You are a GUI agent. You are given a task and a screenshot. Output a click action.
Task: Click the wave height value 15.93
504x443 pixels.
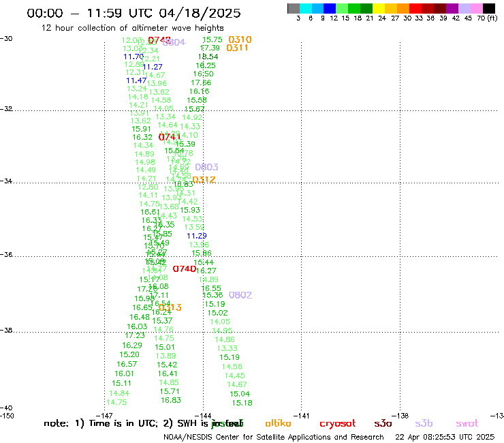[190, 210]
